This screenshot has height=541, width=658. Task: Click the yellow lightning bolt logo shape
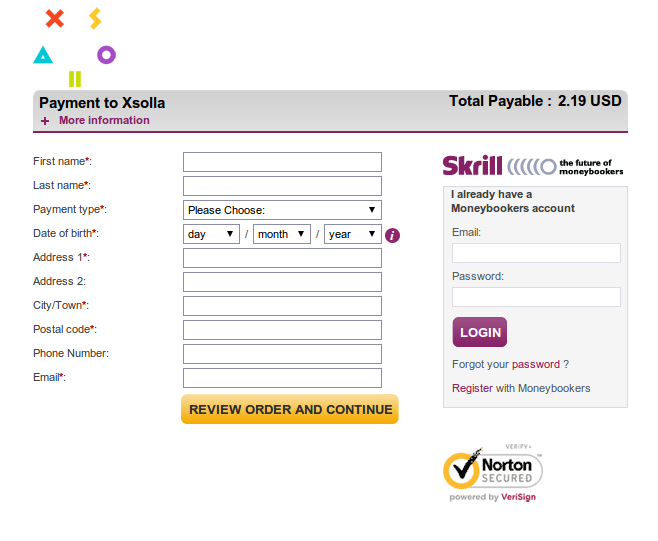95,18
